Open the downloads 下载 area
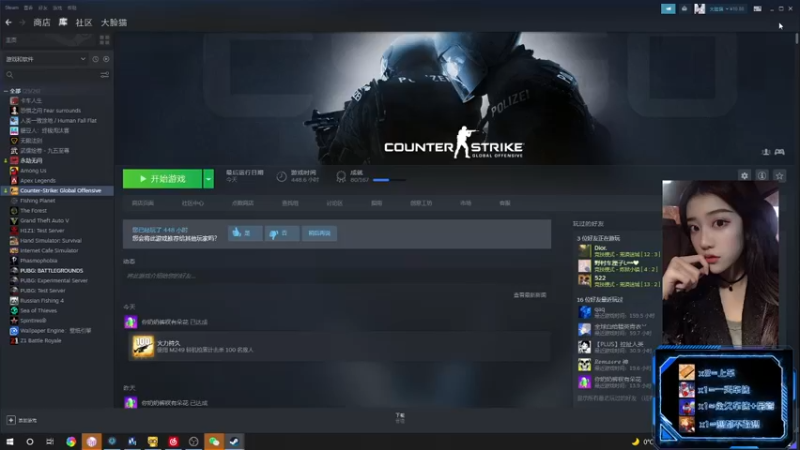The image size is (800, 450). [400, 418]
